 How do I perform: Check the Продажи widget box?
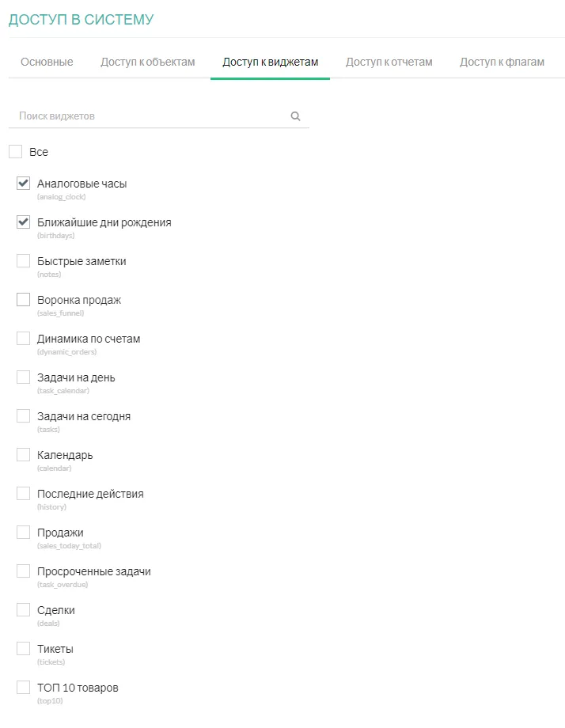click(24, 533)
